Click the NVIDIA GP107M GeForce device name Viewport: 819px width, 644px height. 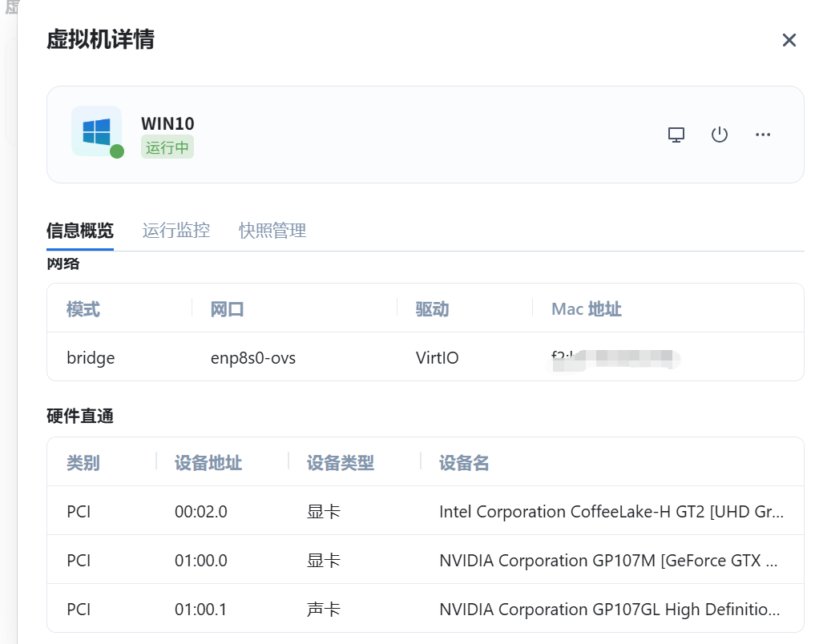click(x=608, y=561)
